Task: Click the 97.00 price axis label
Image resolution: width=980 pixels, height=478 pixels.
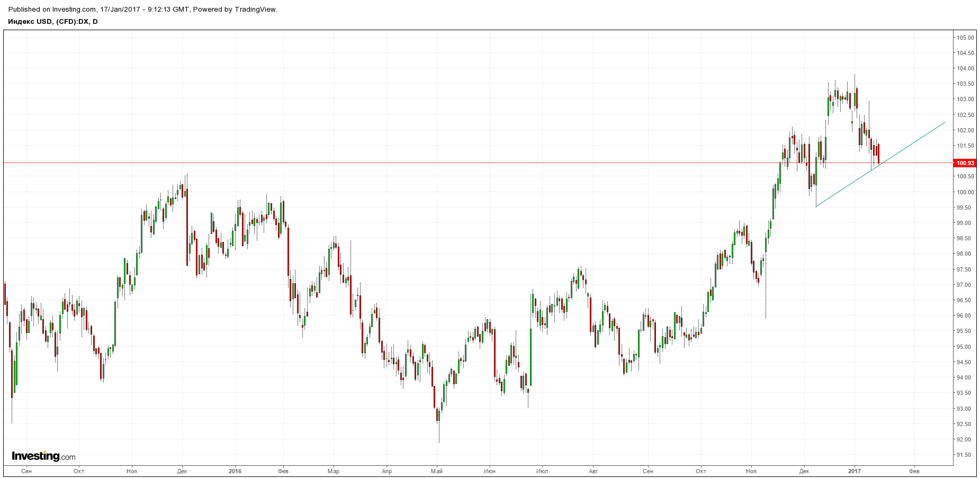Action: [964, 285]
